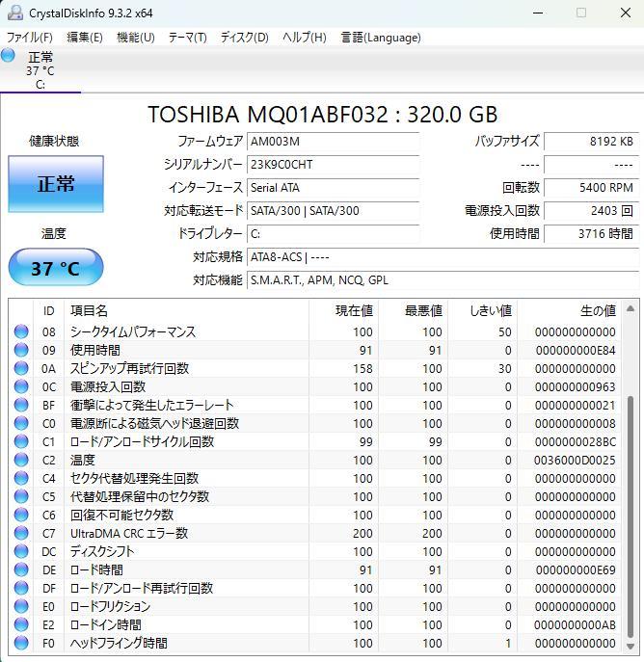644x662 pixels.
Task: Click the status orb for row C2 温度
Action: [x=21, y=460]
